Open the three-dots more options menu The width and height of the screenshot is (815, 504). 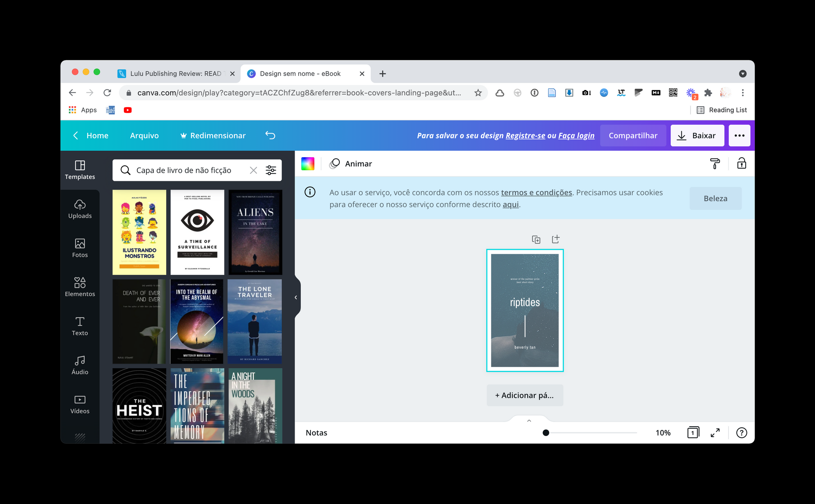point(739,135)
